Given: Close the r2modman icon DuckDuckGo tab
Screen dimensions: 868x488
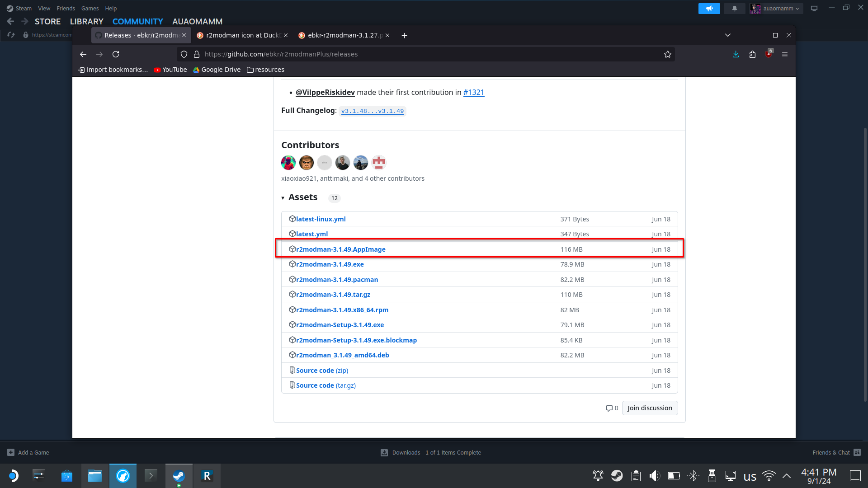Looking at the screenshot, I should [286, 35].
